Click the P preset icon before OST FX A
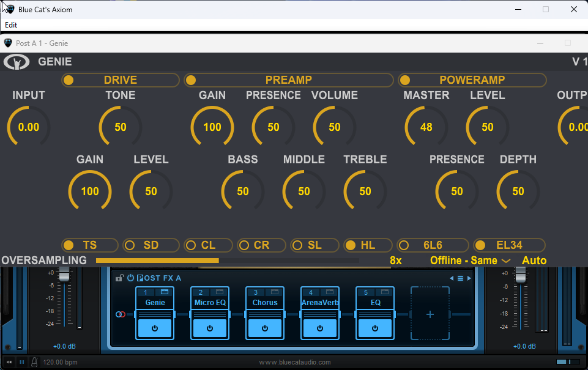588x370 pixels. [x=140, y=278]
